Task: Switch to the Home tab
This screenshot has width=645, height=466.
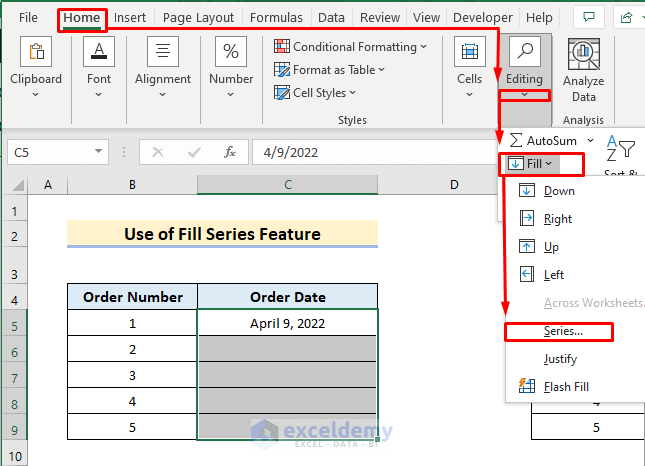Action: coord(81,17)
